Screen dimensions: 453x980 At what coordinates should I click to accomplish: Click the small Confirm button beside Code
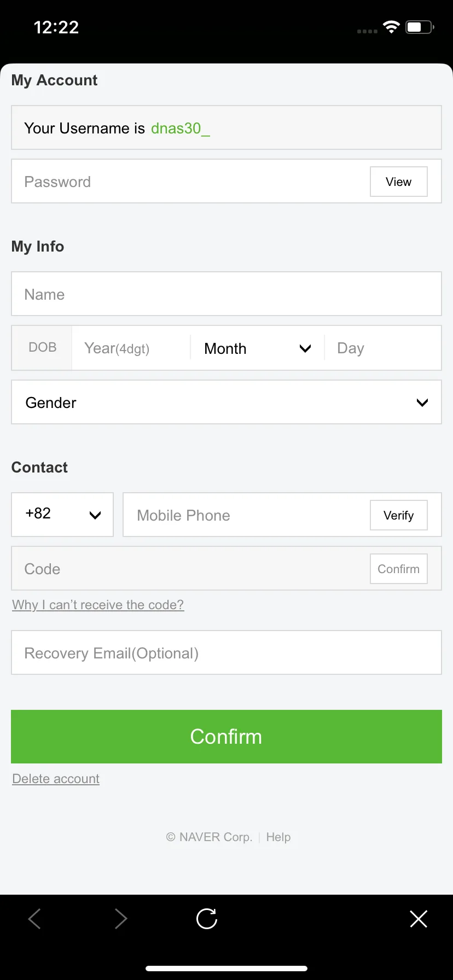399,569
